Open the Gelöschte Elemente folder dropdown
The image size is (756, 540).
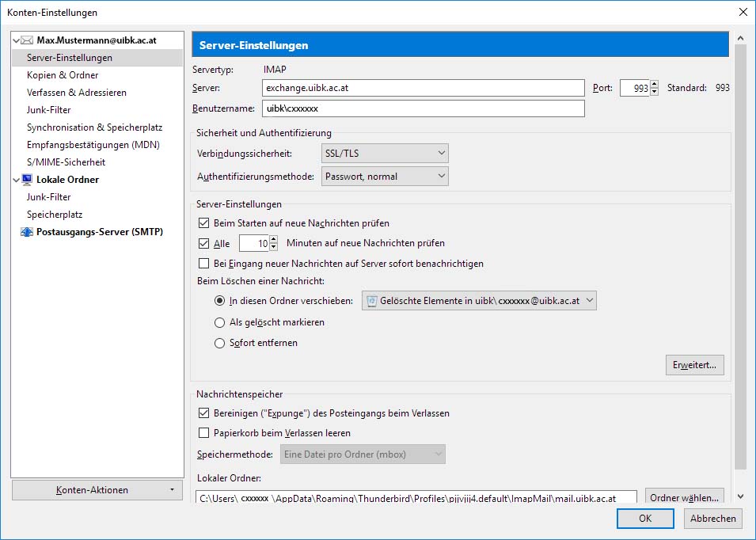pos(478,301)
